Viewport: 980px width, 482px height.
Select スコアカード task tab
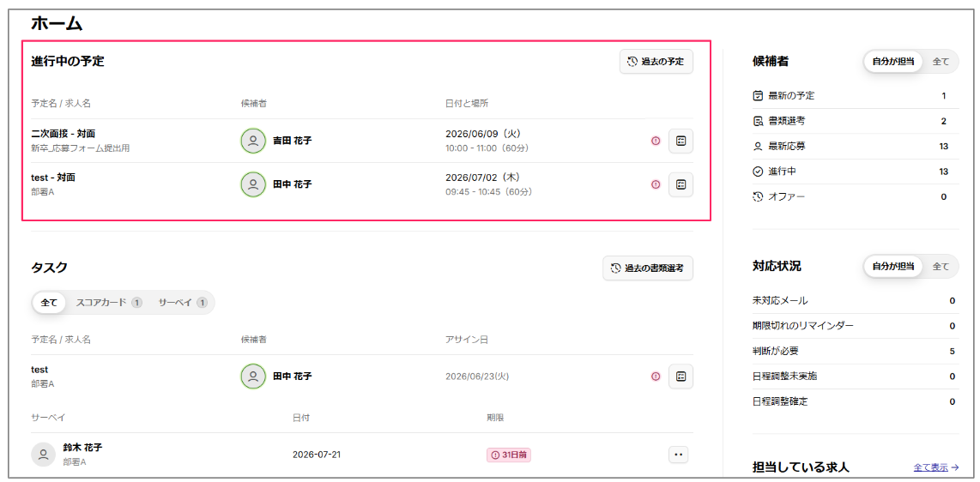tap(109, 303)
